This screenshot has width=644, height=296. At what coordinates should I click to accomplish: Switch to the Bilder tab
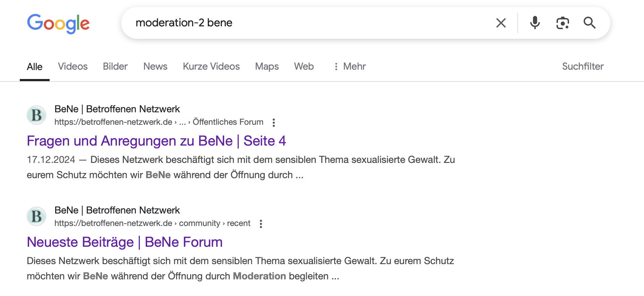tap(115, 67)
